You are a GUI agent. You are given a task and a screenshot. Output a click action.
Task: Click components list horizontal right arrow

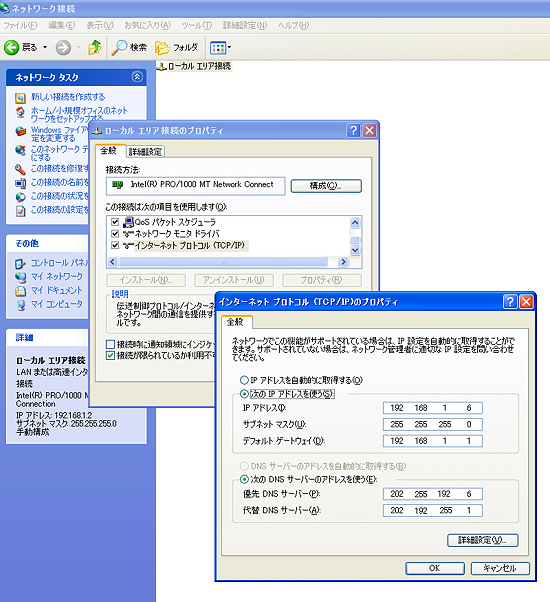pyautogui.click(x=343, y=262)
